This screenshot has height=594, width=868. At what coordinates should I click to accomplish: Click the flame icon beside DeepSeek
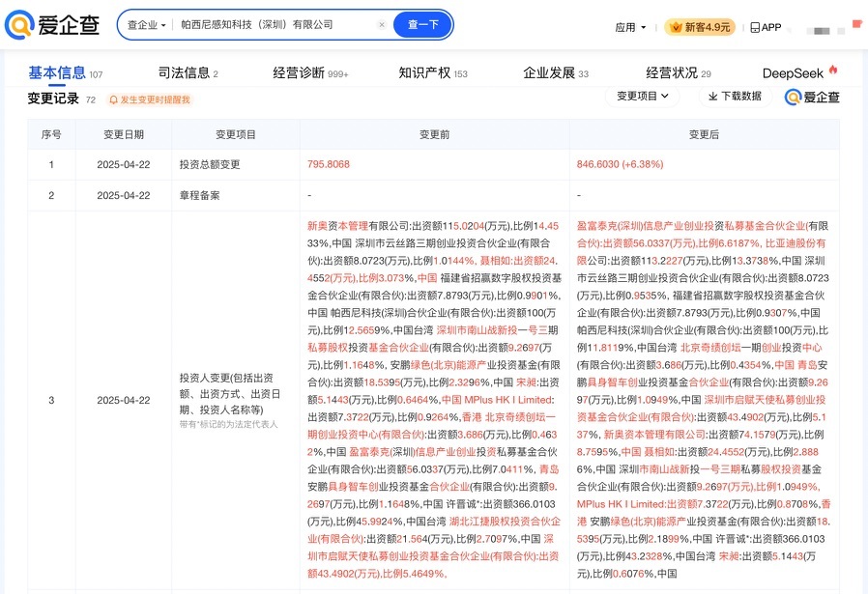[833, 71]
